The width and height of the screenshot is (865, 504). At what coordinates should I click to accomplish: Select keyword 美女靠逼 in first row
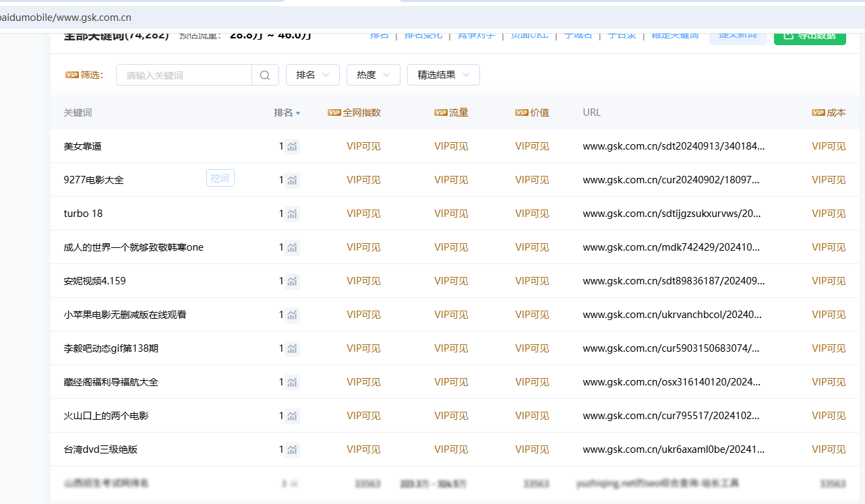pyautogui.click(x=83, y=146)
